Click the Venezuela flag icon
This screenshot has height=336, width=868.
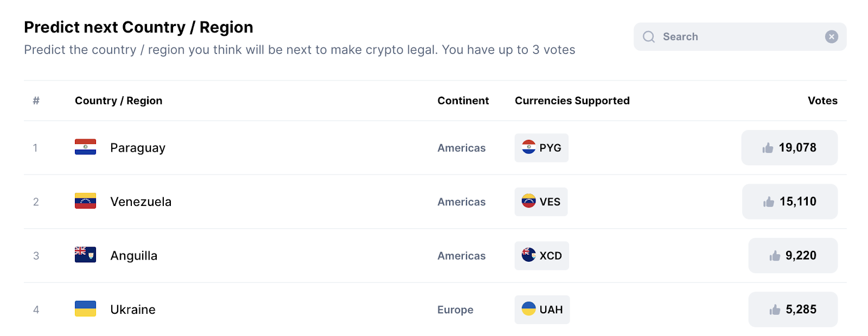[x=85, y=201]
